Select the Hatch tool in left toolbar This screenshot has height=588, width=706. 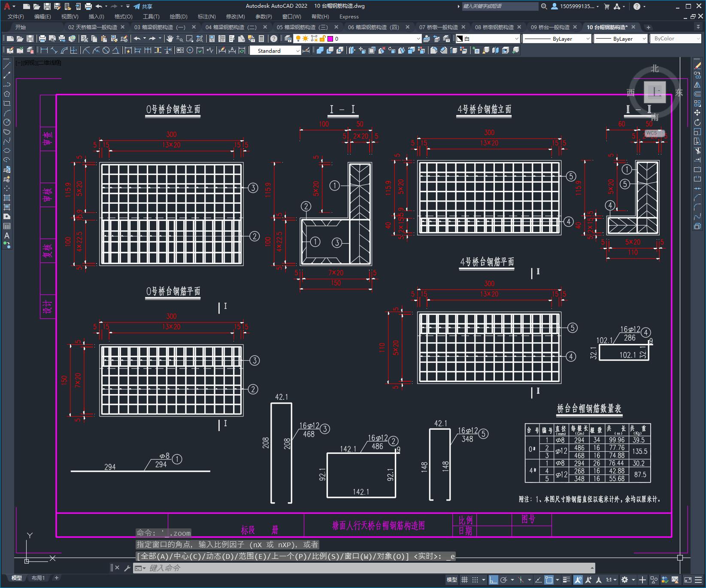(x=7, y=198)
